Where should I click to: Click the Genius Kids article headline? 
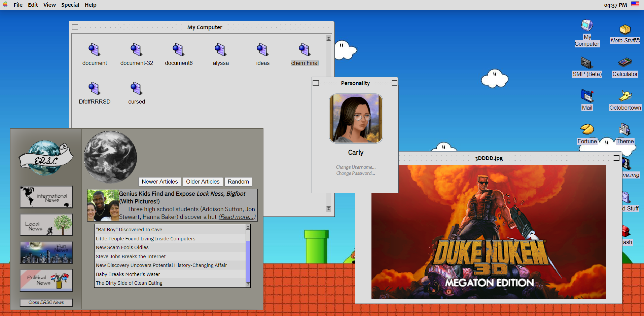pos(182,198)
